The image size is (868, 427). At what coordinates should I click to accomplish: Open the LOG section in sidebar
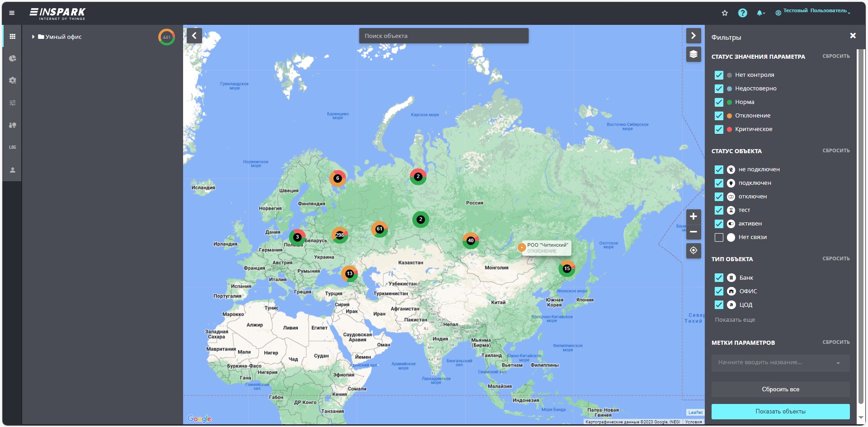point(12,147)
